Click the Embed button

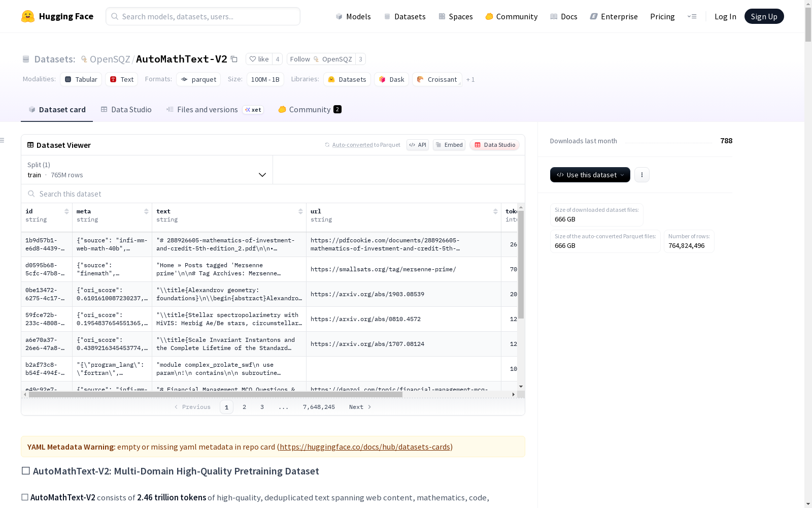point(449,145)
